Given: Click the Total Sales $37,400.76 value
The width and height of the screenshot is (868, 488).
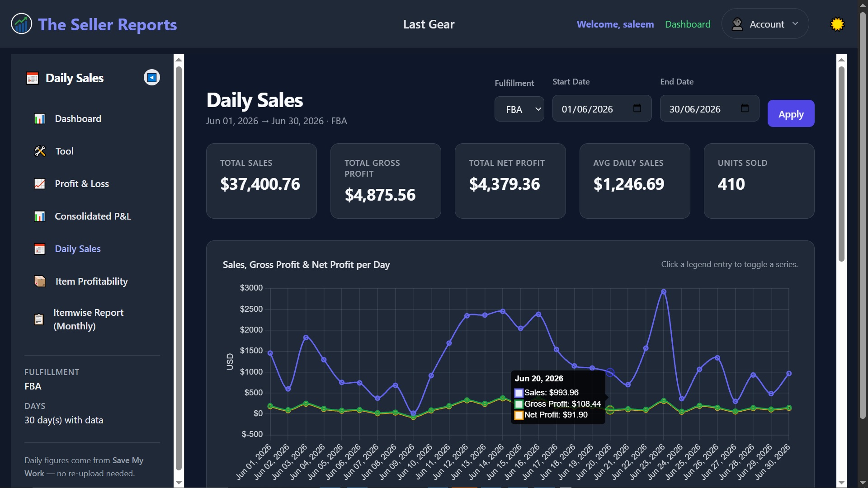Looking at the screenshot, I should click(x=260, y=184).
